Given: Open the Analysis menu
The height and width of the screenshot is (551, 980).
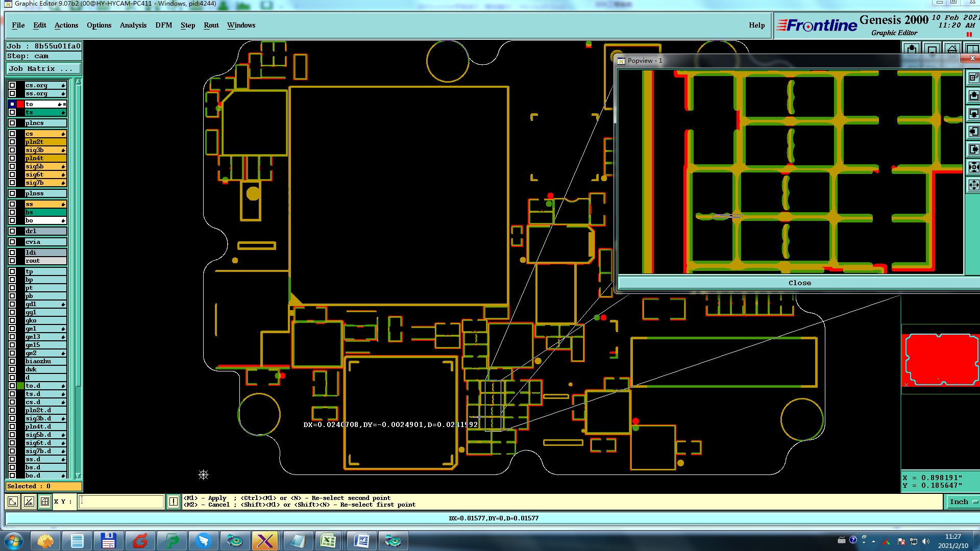Looking at the screenshot, I should [x=133, y=25].
